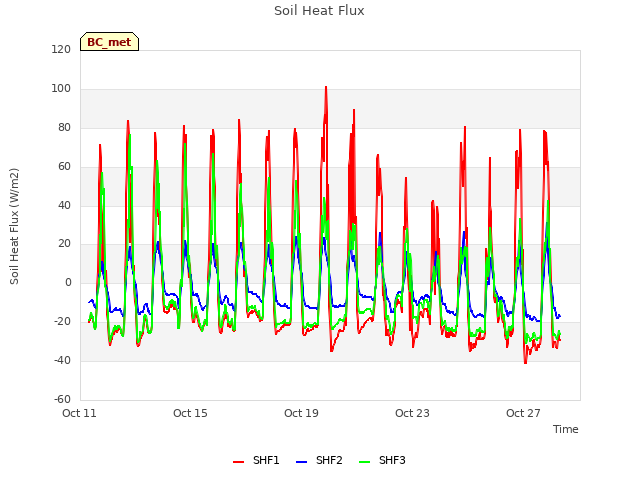The image size is (640, 480).
Task: Click the Oct 15 x-axis label
Action: pyautogui.click(x=190, y=413)
